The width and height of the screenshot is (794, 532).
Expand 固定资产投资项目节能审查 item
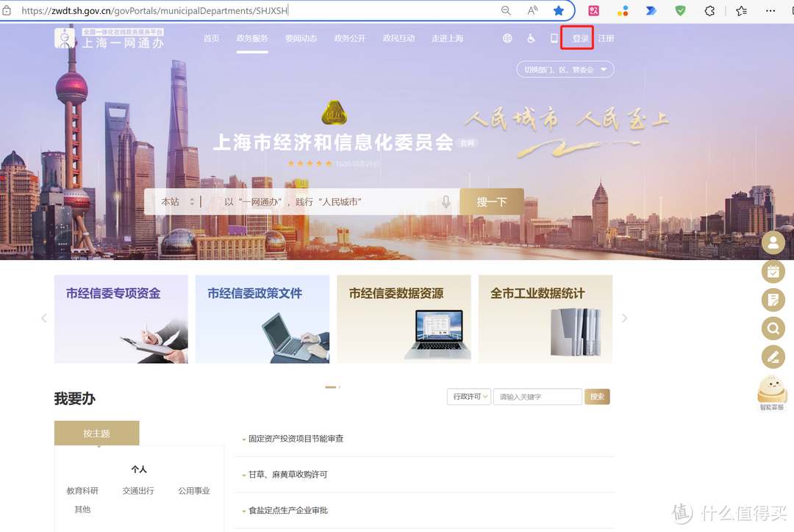click(x=296, y=439)
